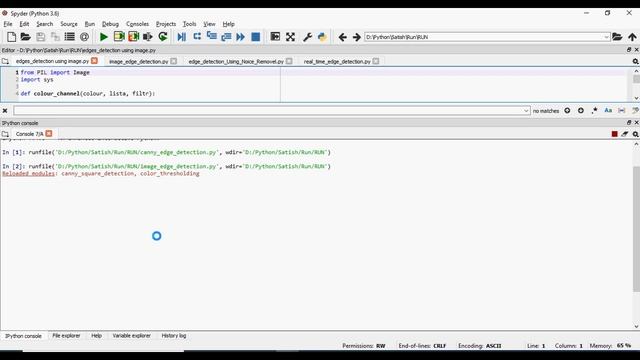The height and width of the screenshot is (360, 640).
Task: Open the Run menu
Action: click(89, 24)
